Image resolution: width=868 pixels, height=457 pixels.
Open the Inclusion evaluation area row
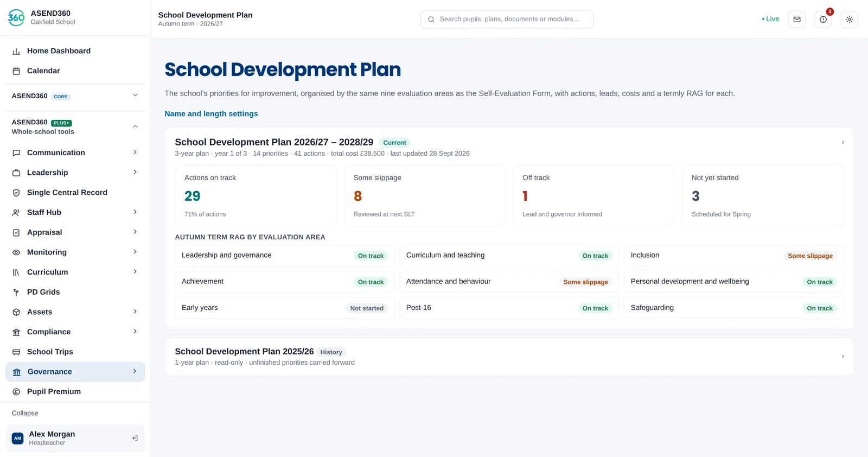pyautogui.click(x=733, y=256)
